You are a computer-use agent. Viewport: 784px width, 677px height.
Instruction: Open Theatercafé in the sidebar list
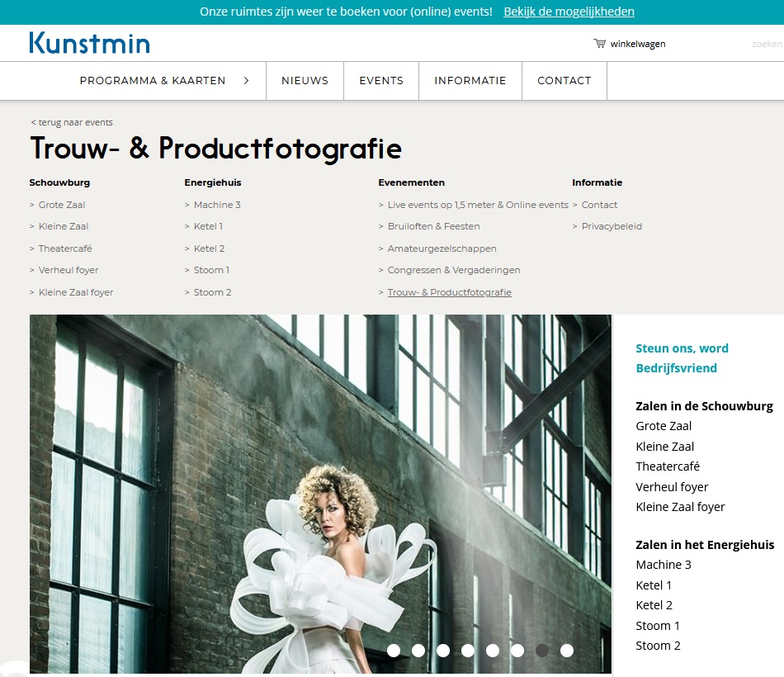pos(668,466)
